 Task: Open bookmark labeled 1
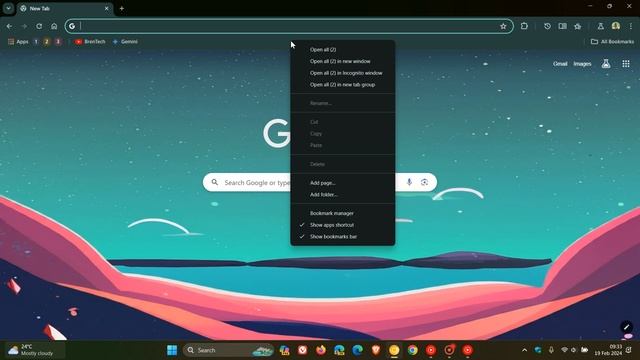(x=36, y=42)
